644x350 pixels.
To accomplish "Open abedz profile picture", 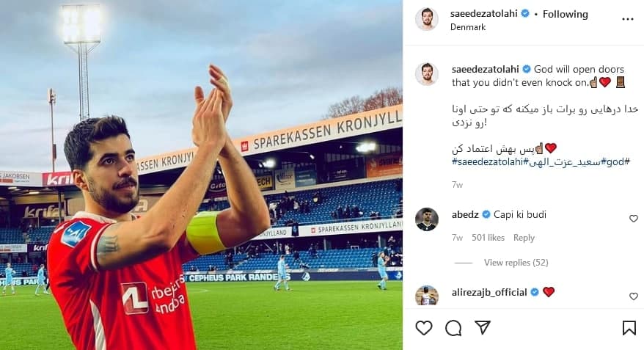I will (x=427, y=219).
